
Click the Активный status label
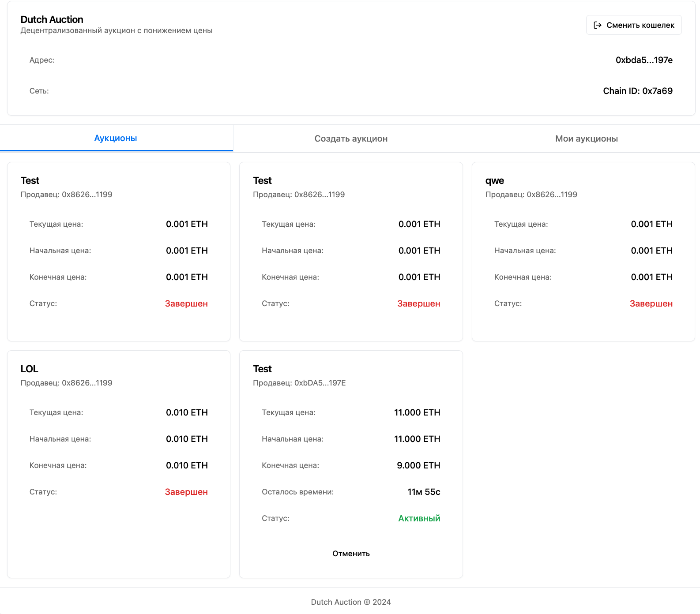pos(419,518)
